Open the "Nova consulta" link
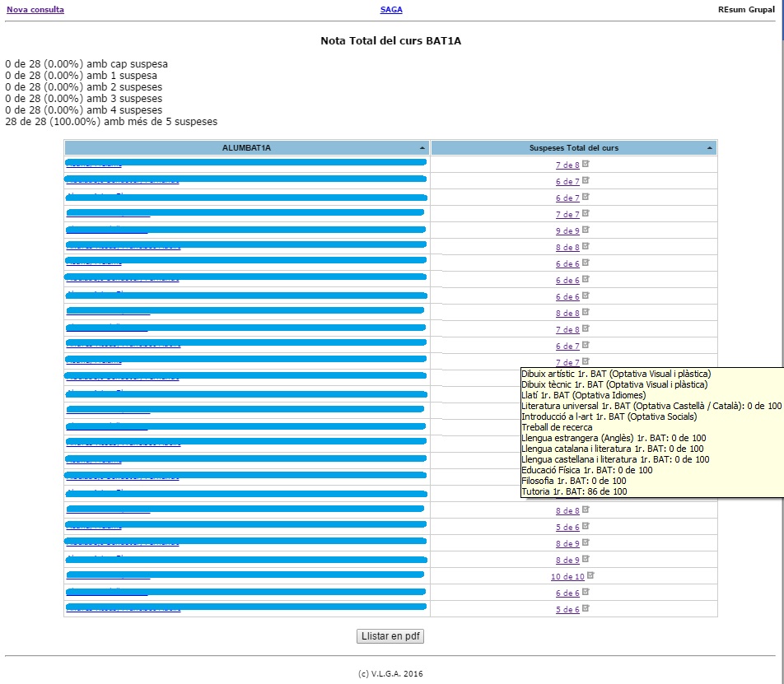The width and height of the screenshot is (784, 684). [35, 10]
